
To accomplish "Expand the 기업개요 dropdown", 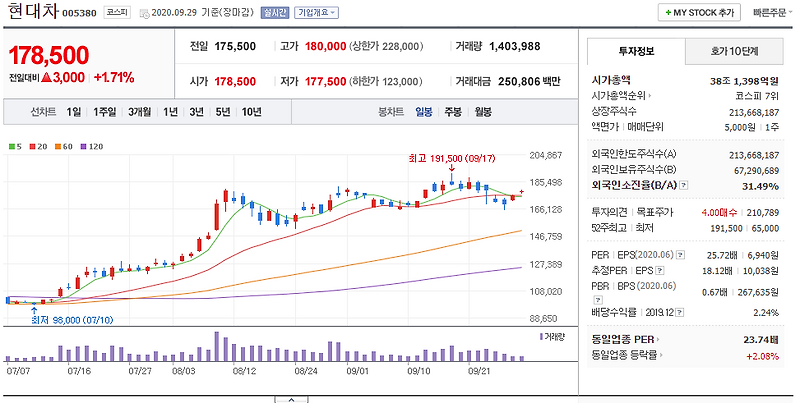I will point(316,13).
